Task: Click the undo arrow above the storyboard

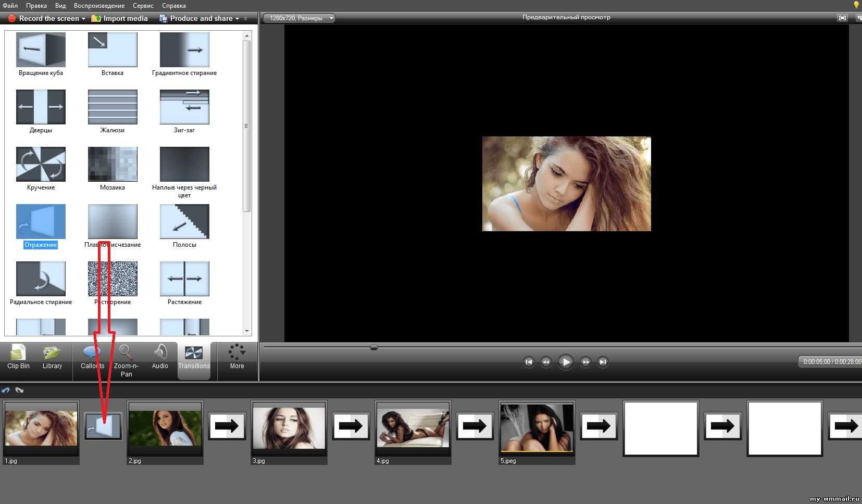Action: [x=6, y=390]
